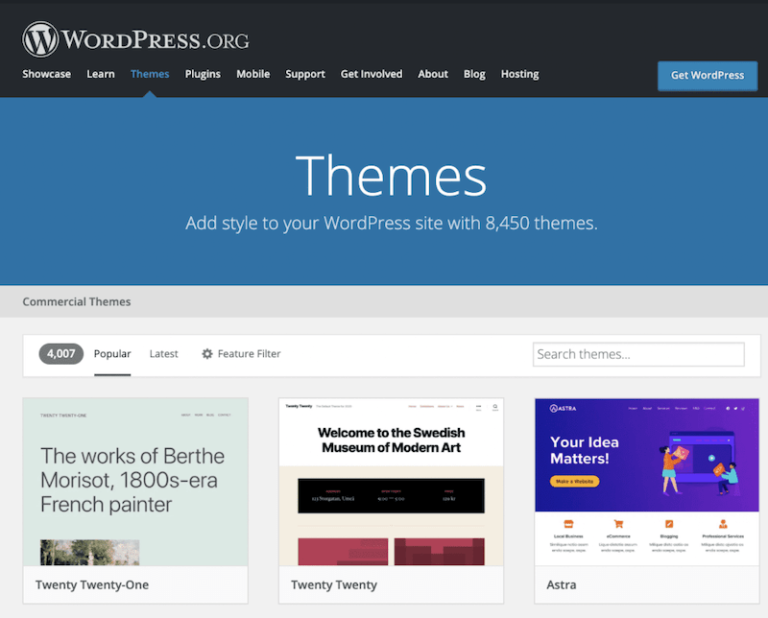Viewport: 768px width, 618px height.
Task: Click the search icon in Twenty Twenty preview
Action: click(495, 407)
